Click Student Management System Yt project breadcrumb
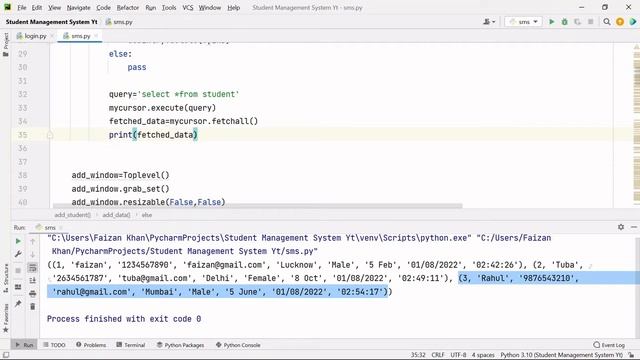Viewport: 640px width, 360px height. (x=51, y=22)
